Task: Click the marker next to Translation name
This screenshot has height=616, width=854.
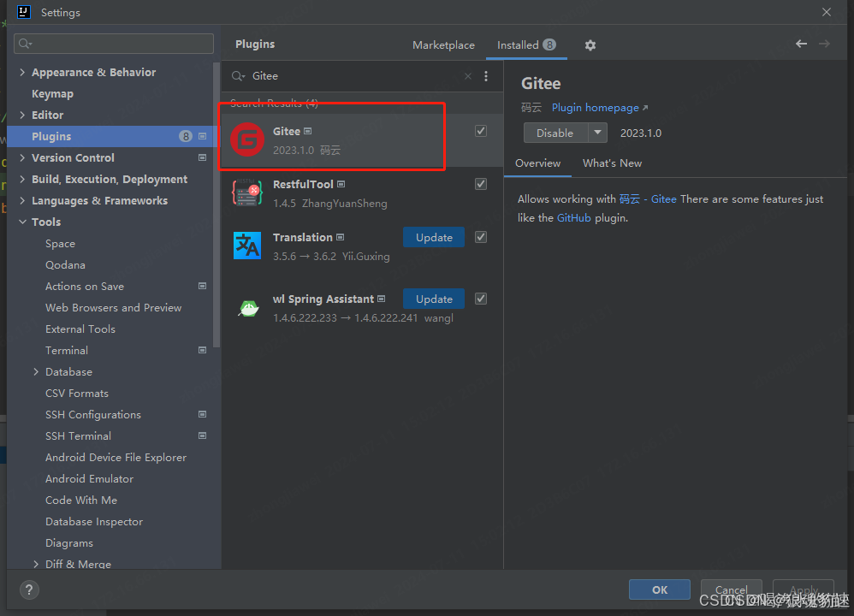Action: click(341, 238)
